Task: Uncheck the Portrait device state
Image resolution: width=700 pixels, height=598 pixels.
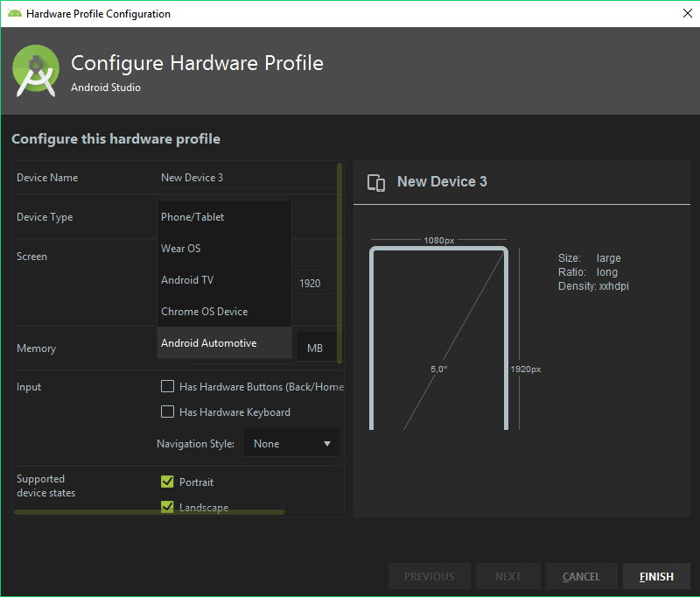Action: click(x=167, y=482)
